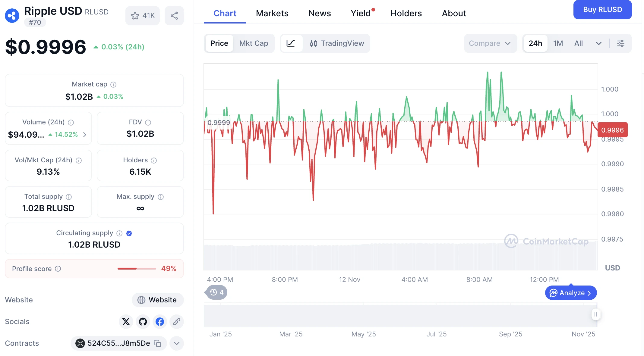
Task: Switch chart to Mkt Cap view
Action: pyautogui.click(x=254, y=43)
